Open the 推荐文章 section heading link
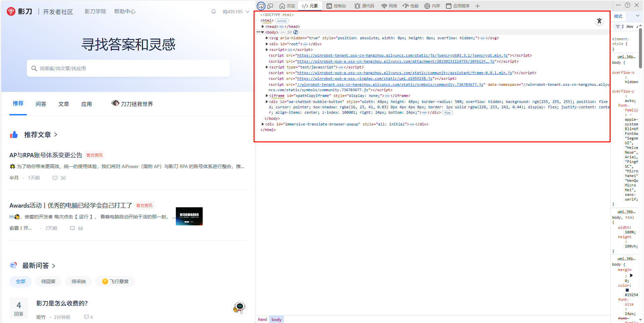 click(x=41, y=135)
